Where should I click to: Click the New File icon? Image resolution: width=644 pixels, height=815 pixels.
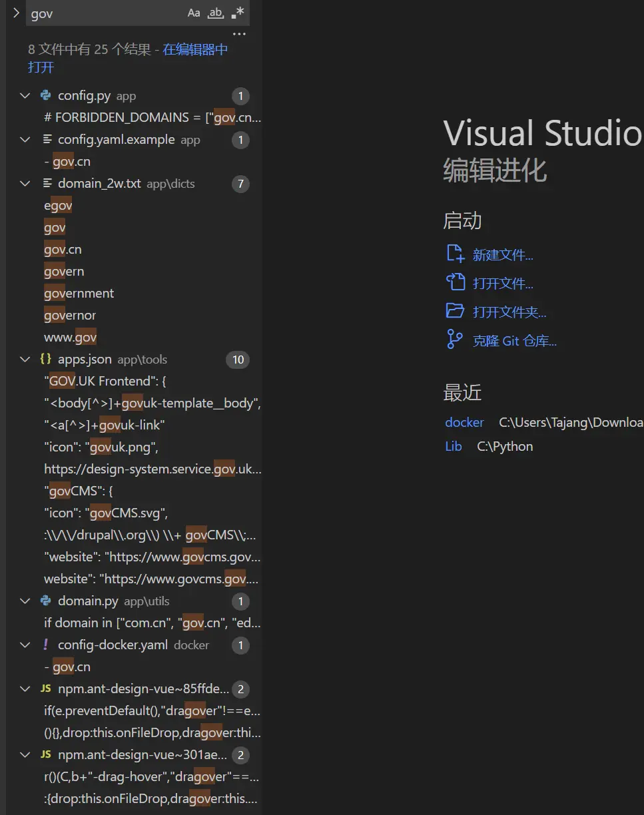(455, 254)
